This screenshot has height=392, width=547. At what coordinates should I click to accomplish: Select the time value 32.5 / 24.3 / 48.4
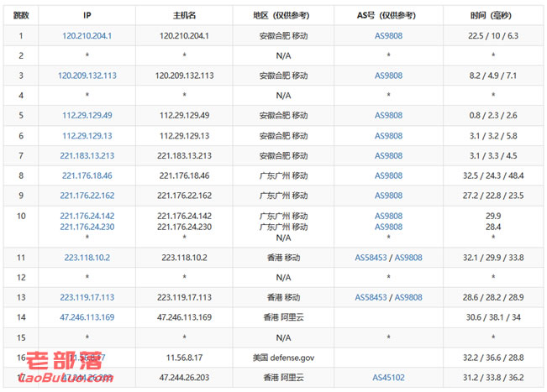493,175
